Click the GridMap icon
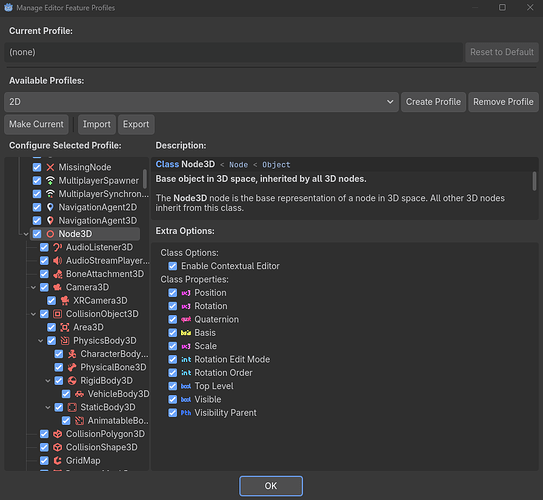 (57, 461)
